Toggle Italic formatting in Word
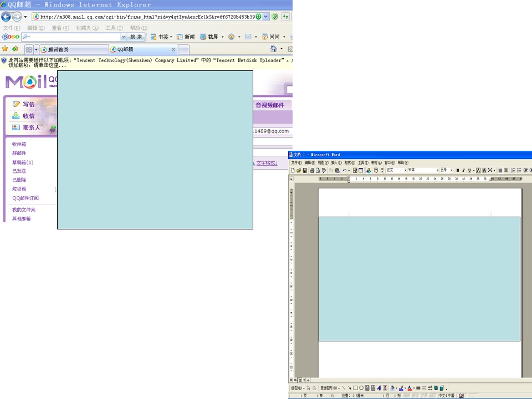Viewport: 532px width, 399px height. point(463,170)
